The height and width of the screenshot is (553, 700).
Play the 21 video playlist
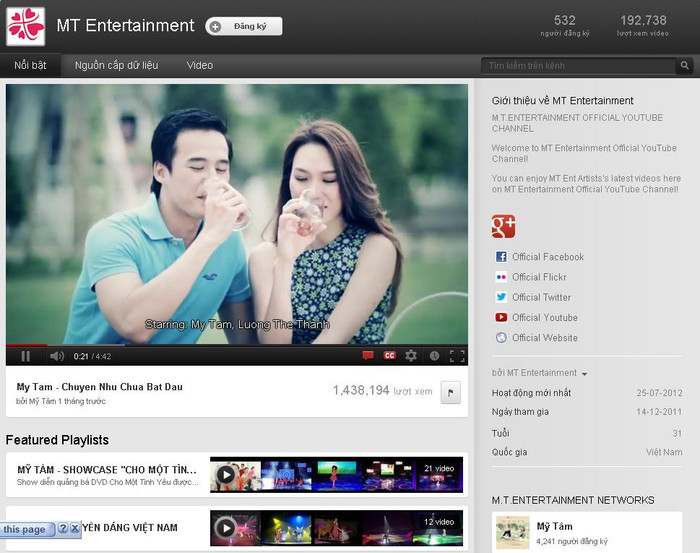click(x=226, y=474)
